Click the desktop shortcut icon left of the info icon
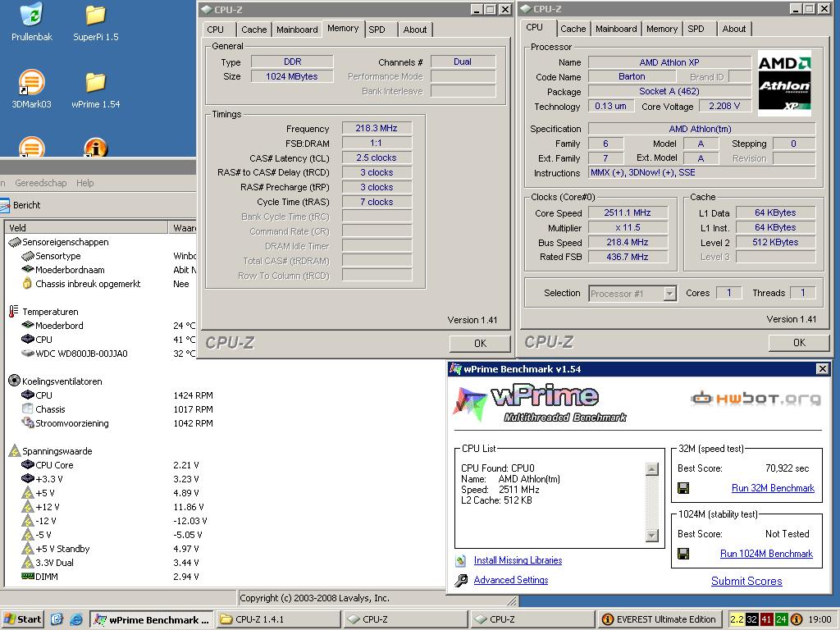 tap(32, 147)
